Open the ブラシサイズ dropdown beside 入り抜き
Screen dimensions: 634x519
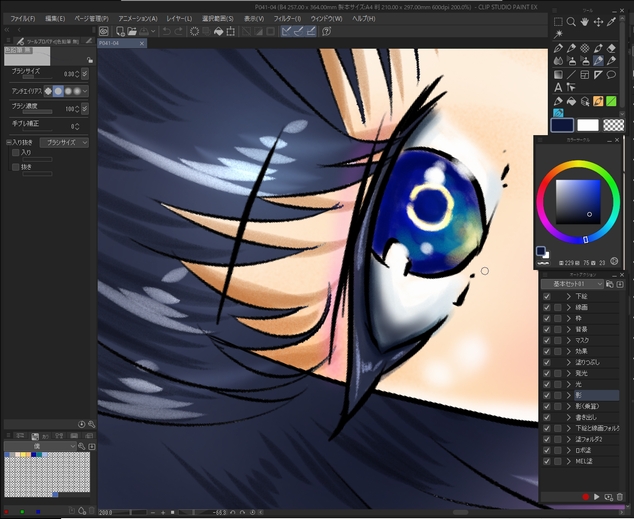(64, 142)
